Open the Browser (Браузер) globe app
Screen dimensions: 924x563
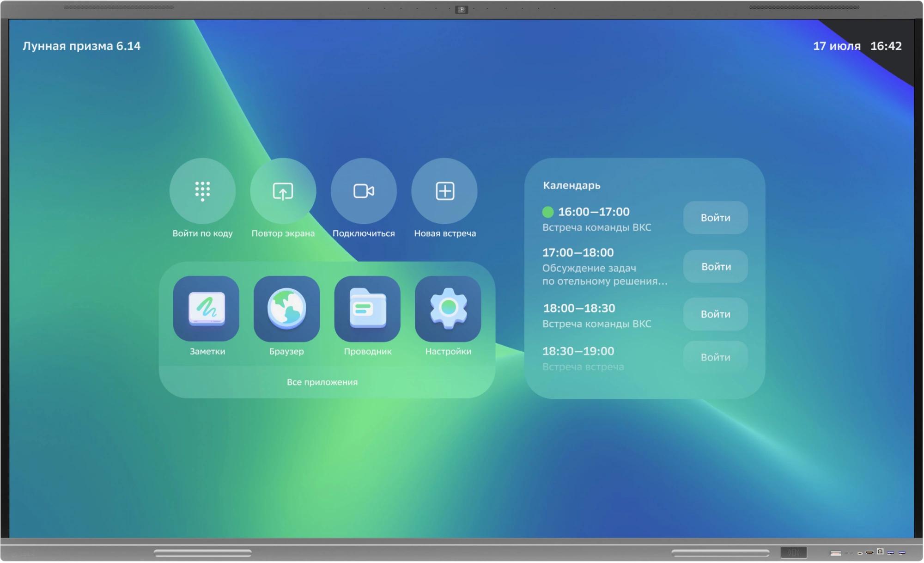point(286,309)
